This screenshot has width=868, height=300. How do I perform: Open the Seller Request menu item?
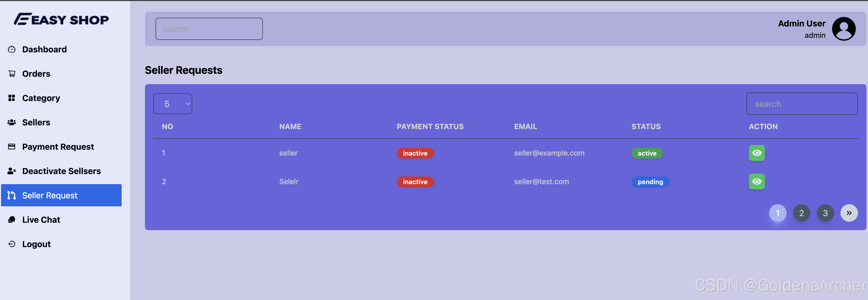[61, 196]
